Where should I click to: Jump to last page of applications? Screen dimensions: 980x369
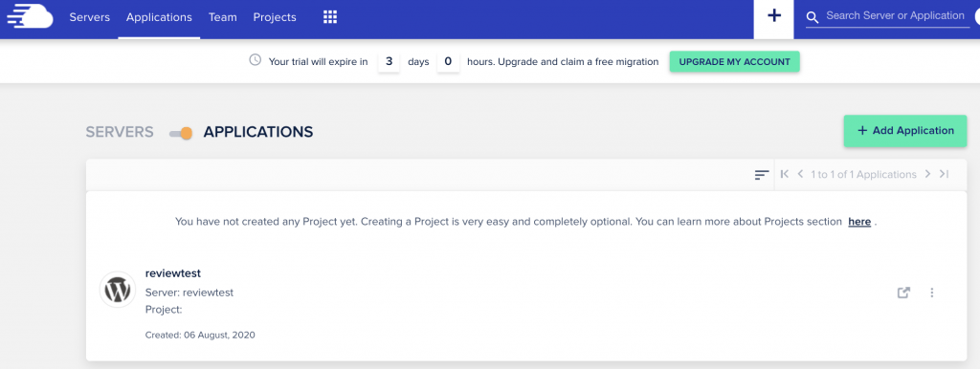click(944, 174)
